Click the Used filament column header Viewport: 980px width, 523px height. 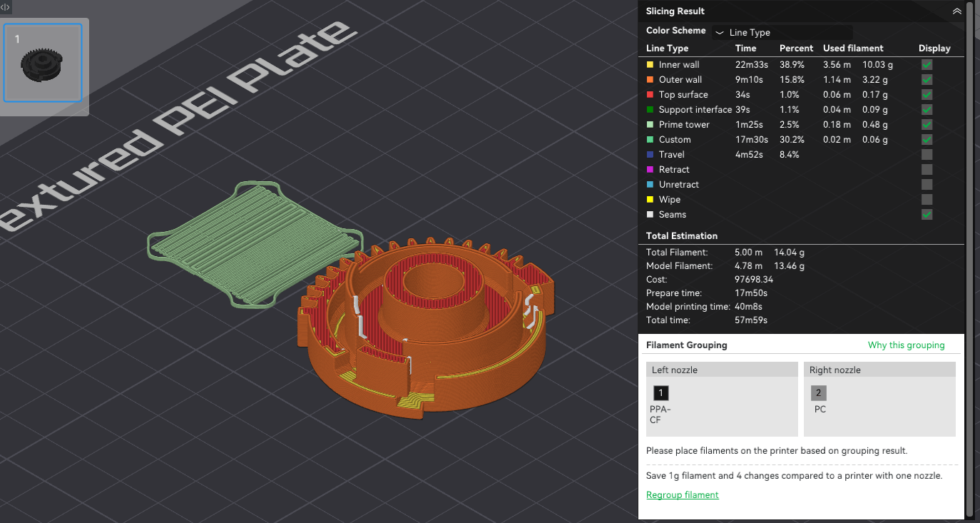853,49
